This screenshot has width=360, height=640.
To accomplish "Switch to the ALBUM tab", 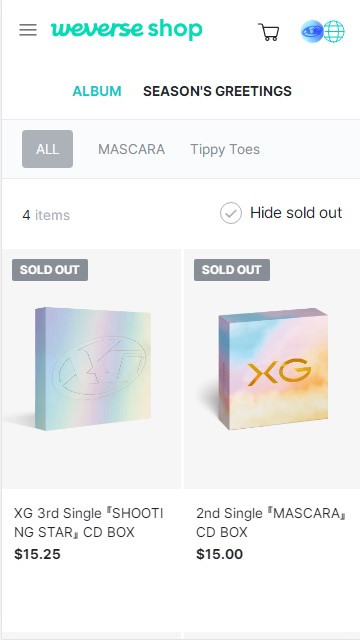I will [x=97, y=91].
